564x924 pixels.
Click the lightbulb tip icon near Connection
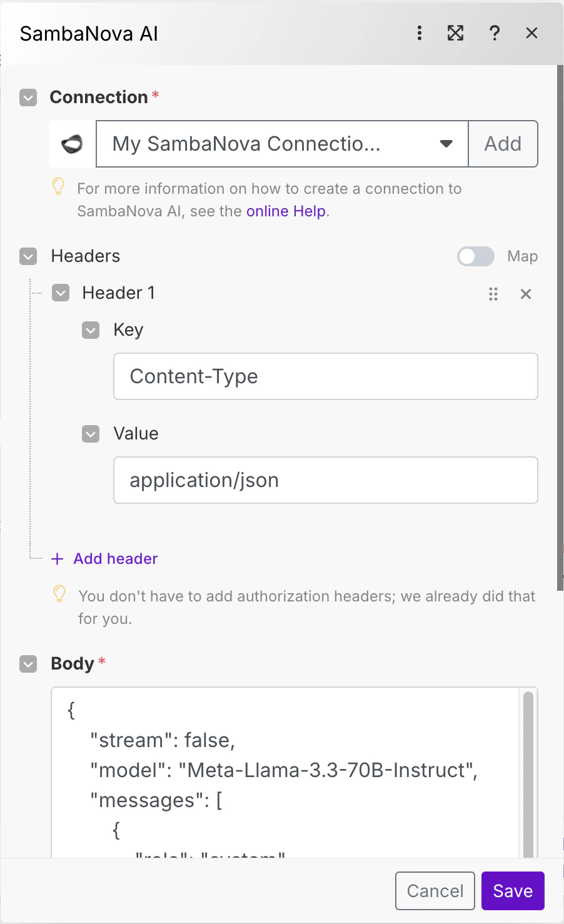(x=58, y=186)
